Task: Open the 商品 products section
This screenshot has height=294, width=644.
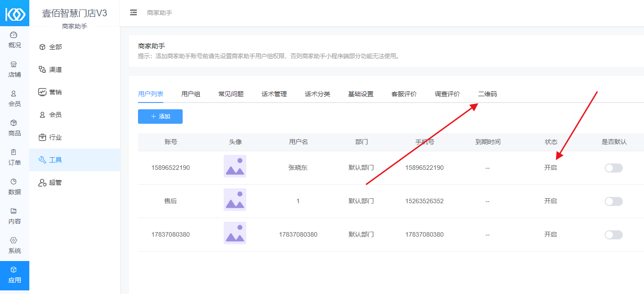Action: click(x=14, y=128)
